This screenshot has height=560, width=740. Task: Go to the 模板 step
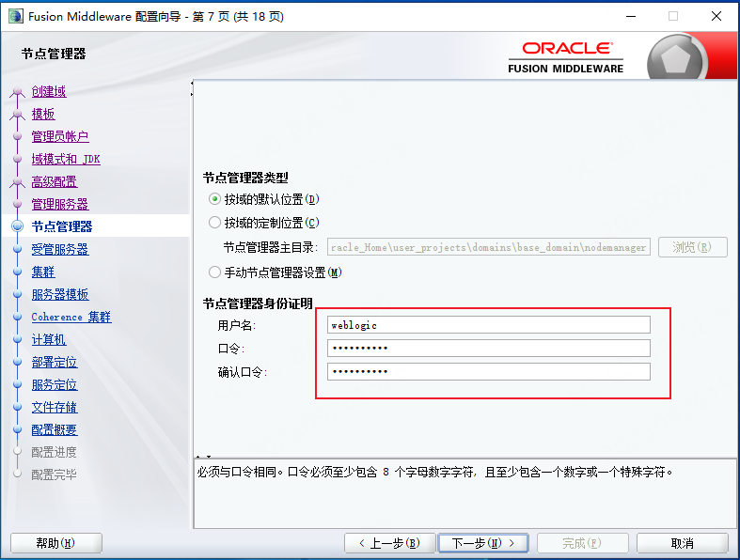(43, 114)
